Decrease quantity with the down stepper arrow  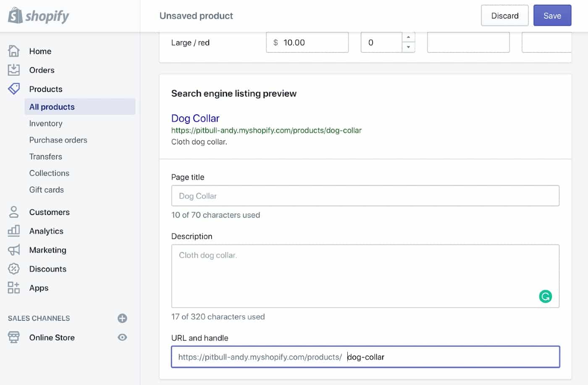click(408, 47)
